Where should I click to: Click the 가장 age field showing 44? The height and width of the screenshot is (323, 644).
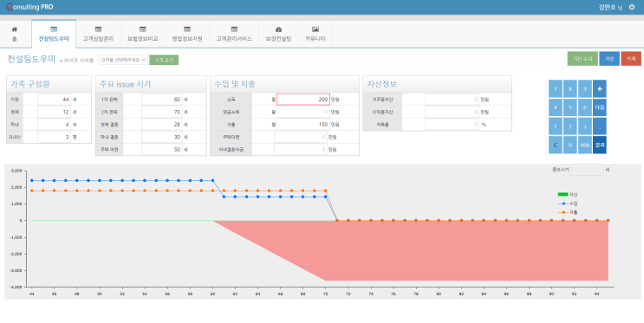tap(55, 100)
